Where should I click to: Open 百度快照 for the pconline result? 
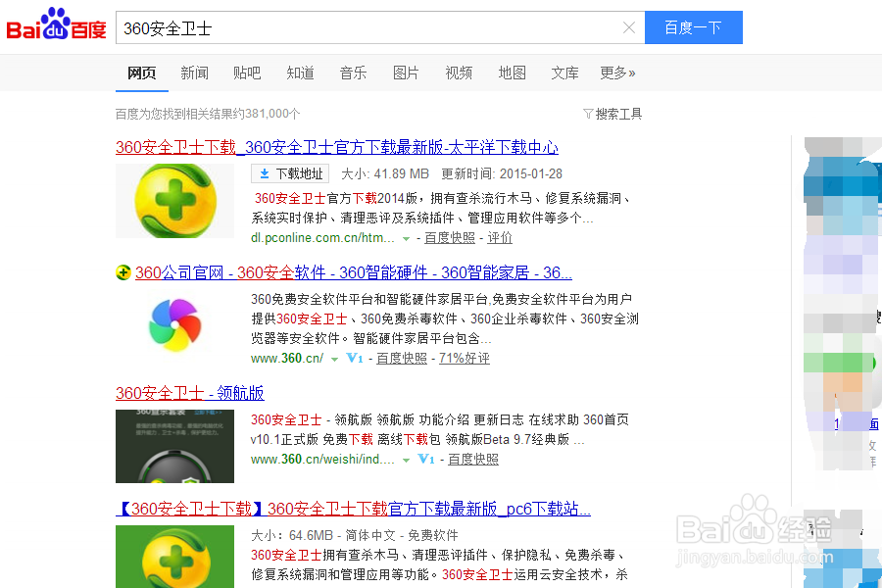[450, 238]
